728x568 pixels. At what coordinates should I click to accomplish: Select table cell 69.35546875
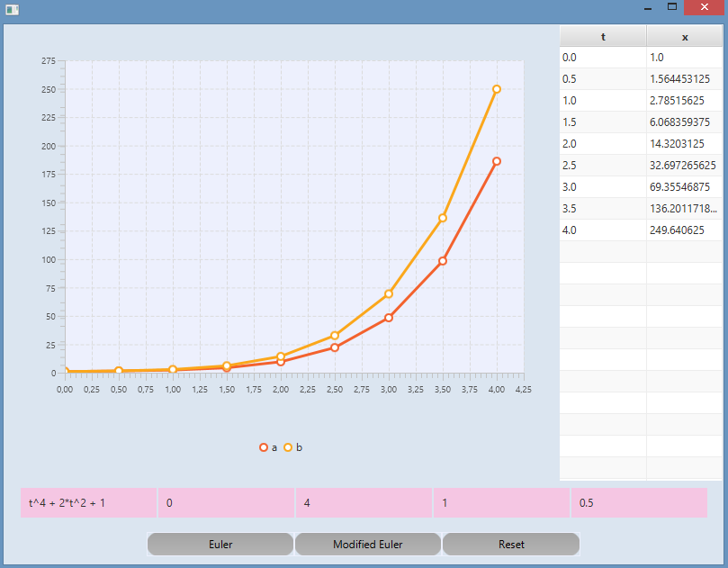click(x=685, y=186)
